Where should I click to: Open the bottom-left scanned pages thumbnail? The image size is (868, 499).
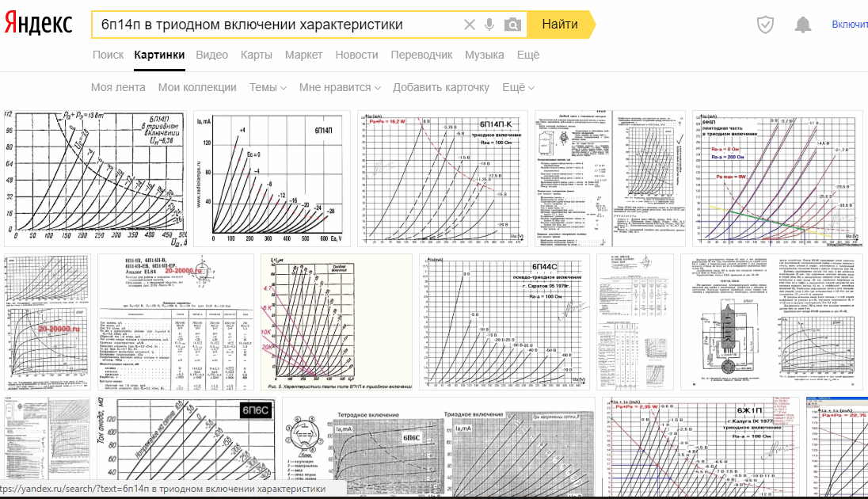coord(47,439)
